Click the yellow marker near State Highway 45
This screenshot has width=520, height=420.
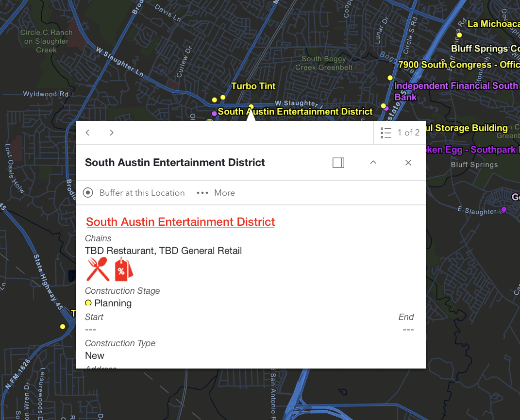coord(63,327)
